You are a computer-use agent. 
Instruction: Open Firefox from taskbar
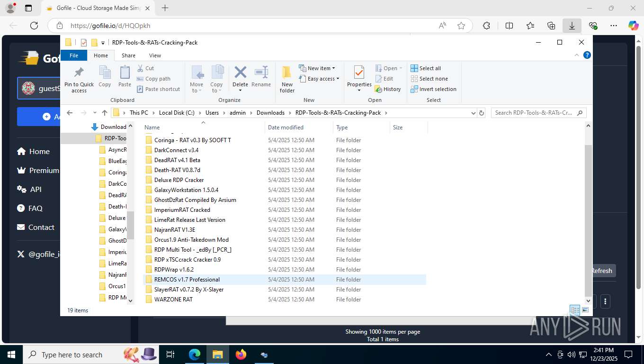(241, 355)
